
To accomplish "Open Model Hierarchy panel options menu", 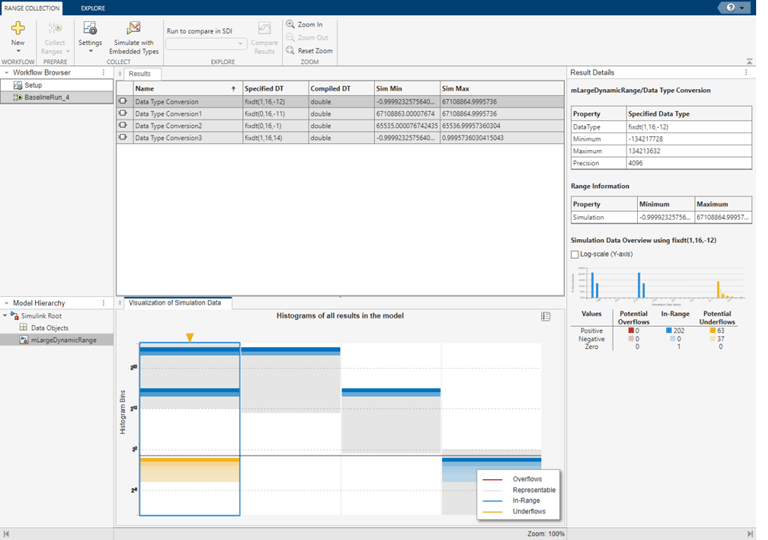I will (x=103, y=303).
